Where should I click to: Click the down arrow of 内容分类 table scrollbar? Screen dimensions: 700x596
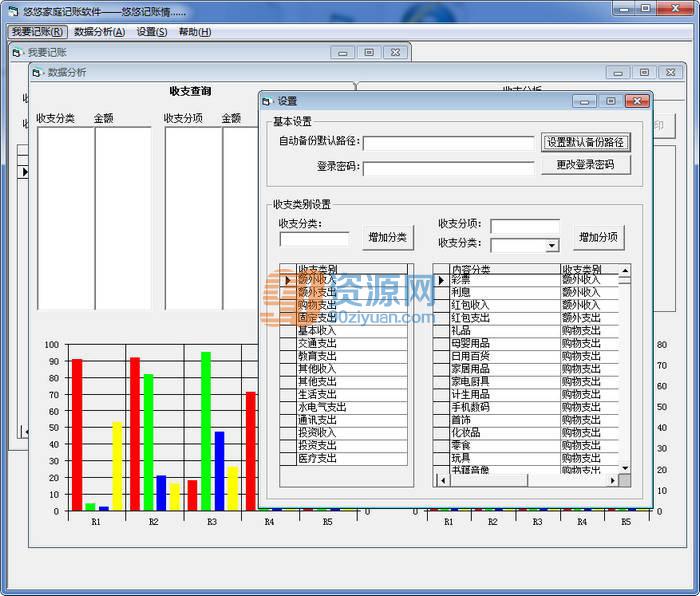pyautogui.click(x=625, y=468)
